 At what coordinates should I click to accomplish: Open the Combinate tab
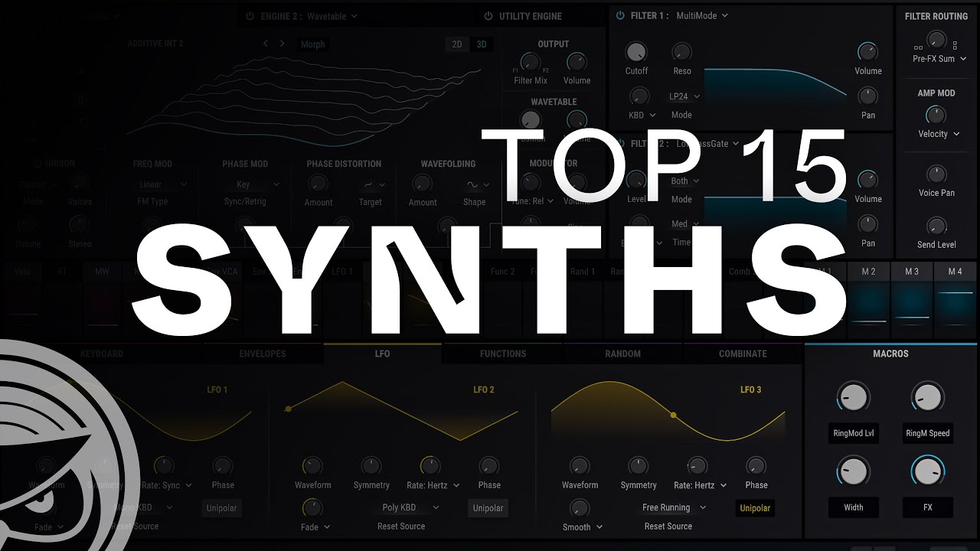(x=743, y=354)
